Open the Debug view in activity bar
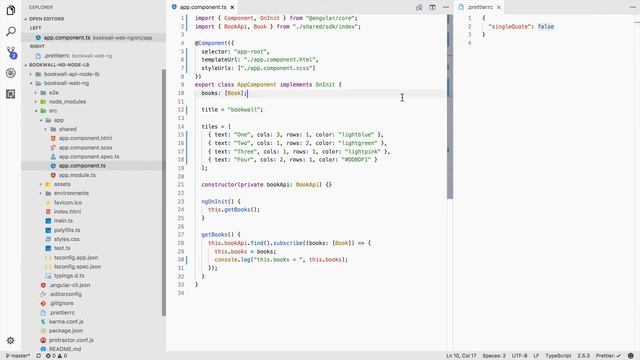640x360 pixels. click(x=11, y=73)
